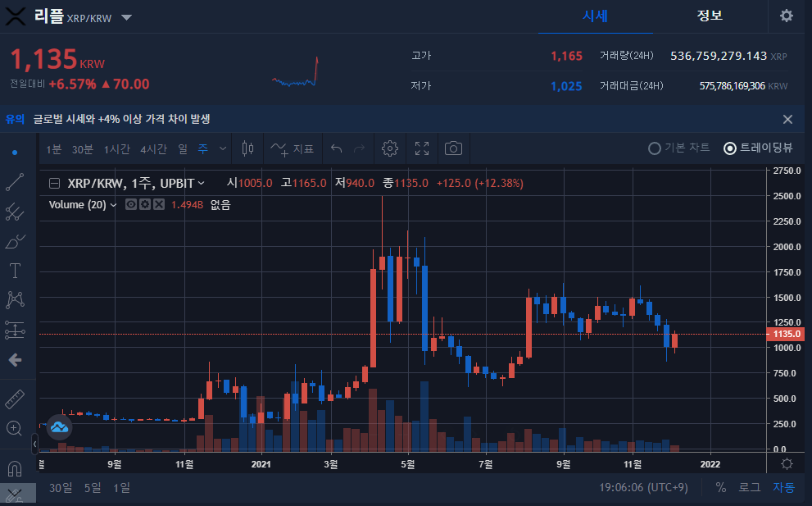Viewport: 812px width, 506px height.
Task: Toggle Volume indicator visibility eye
Action: [131, 205]
